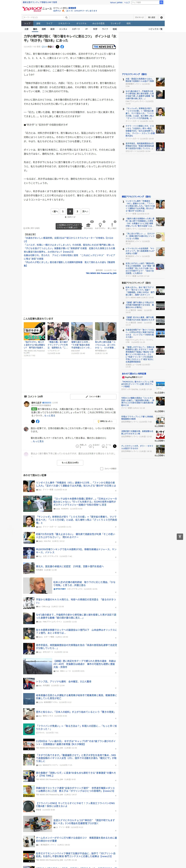Click うーん reaction on the second comment
Viewport: 186px width, 868px height.
(103, 446)
